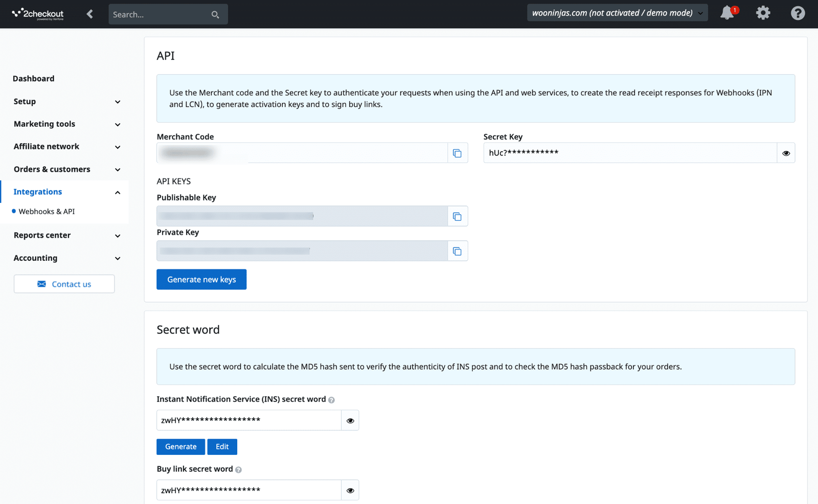Click help icon next to INS secret word
Screen dimensions: 818x504
(x=331, y=400)
